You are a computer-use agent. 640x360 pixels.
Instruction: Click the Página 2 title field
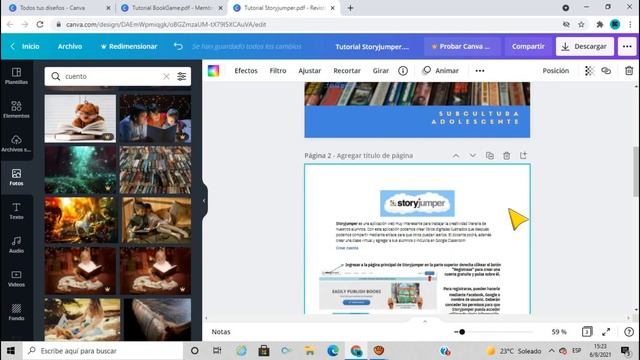coord(358,156)
